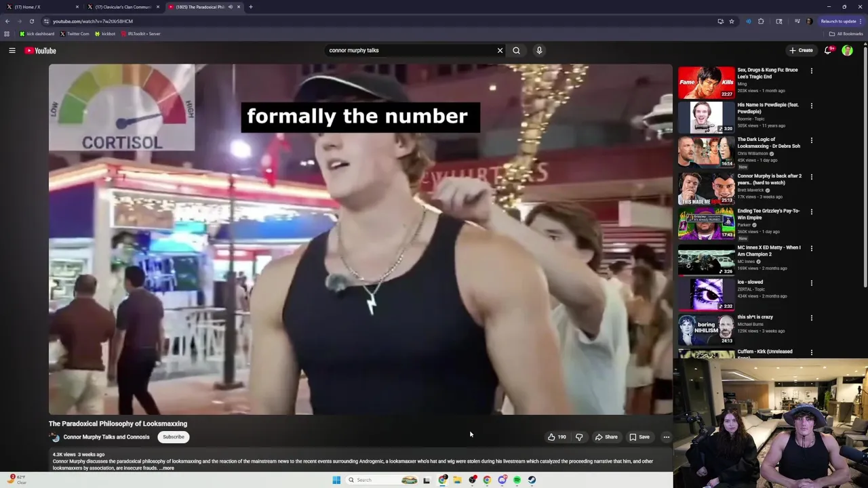Open more actions under the video
This screenshot has width=868, height=488.
[x=666, y=437]
